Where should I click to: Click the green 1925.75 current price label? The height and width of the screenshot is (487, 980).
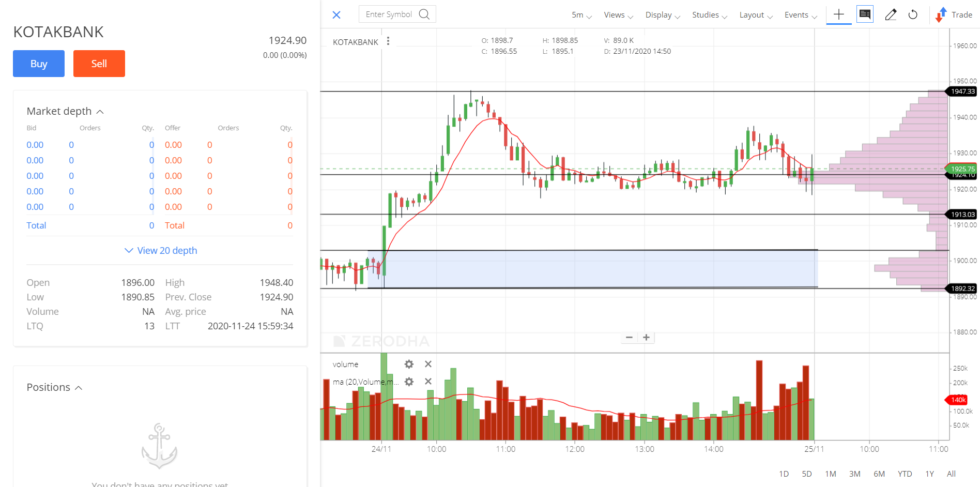pos(961,169)
